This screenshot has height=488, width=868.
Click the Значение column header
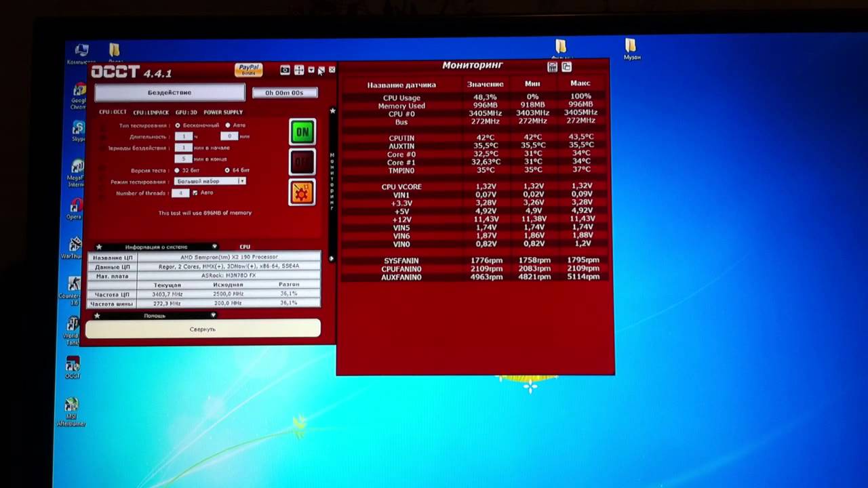pyautogui.click(x=485, y=84)
